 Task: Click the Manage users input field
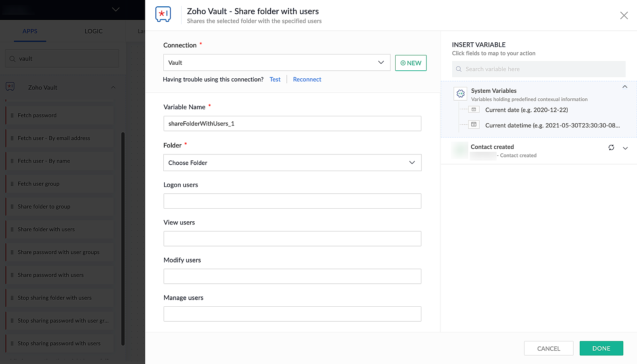[292, 314]
